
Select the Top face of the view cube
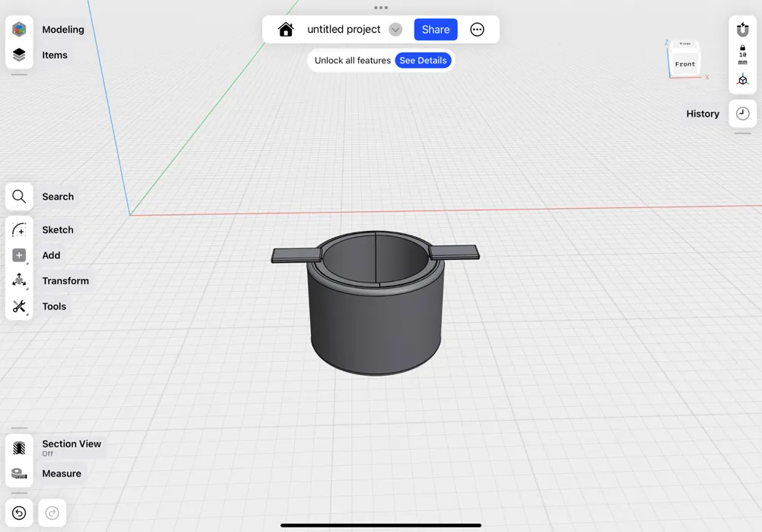click(685, 43)
